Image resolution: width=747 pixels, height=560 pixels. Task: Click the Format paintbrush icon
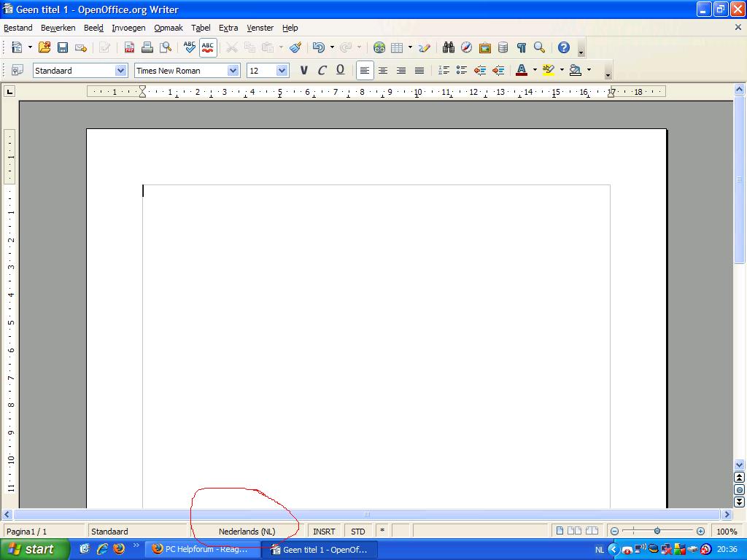295,47
